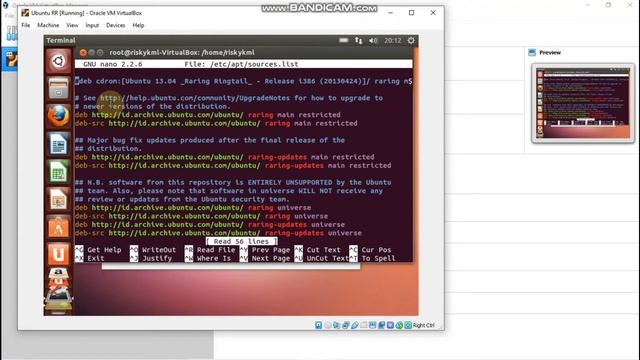Launch Firefox from the Ubuntu launcher

click(x=58, y=116)
